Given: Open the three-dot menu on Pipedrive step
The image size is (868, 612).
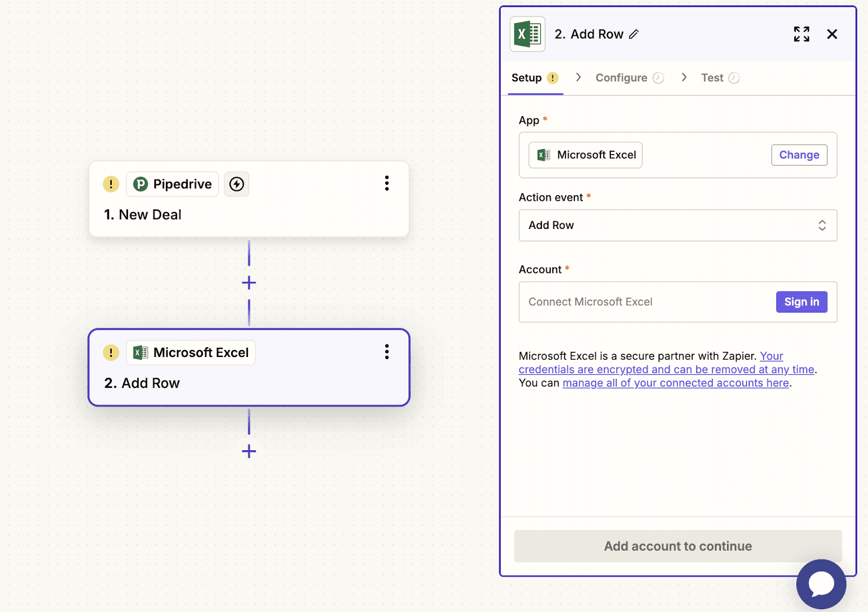Looking at the screenshot, I should [387, 183].
